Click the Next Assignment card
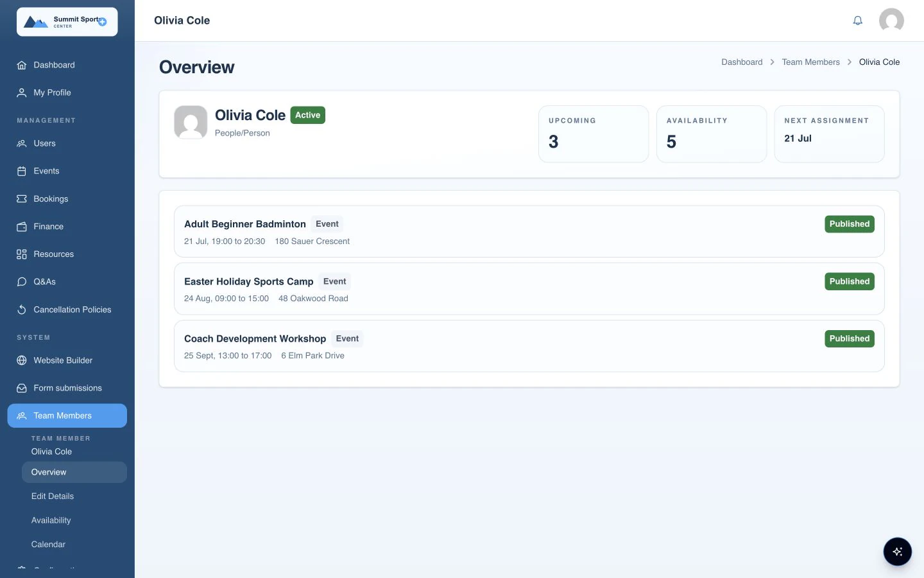The image size is (924, 578). tap(829, 134)
